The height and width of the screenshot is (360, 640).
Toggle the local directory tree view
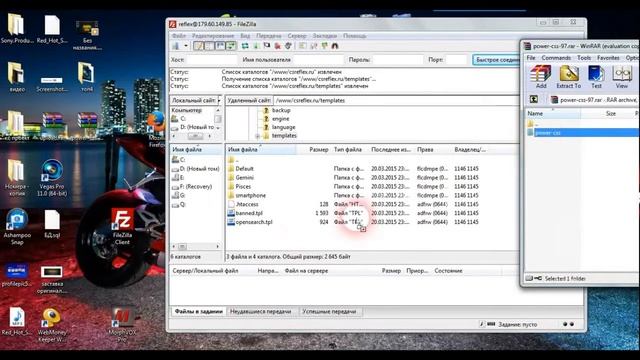pos(209,46)
